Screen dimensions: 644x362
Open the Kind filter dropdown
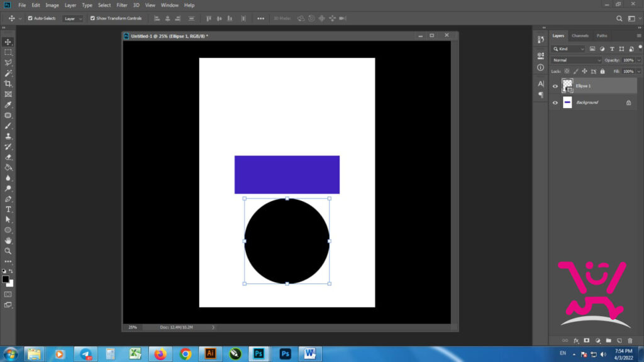(x=569, y=49)
